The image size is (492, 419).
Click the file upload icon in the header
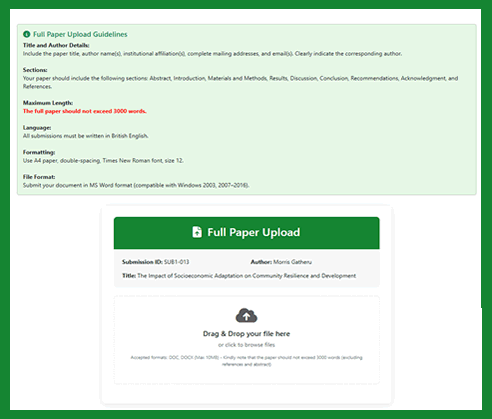[197, 232]
